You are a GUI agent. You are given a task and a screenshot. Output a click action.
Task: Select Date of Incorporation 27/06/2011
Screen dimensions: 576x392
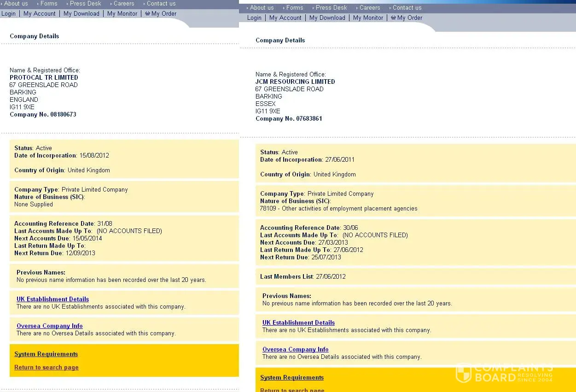pyautogui.click(x=307, y=160)
